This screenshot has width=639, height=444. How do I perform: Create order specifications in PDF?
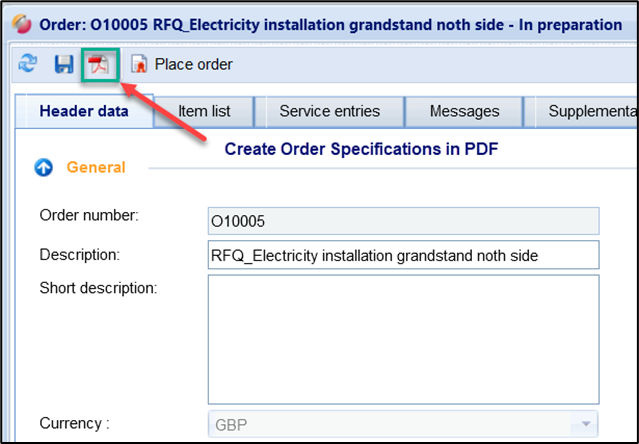coord(99,66)
